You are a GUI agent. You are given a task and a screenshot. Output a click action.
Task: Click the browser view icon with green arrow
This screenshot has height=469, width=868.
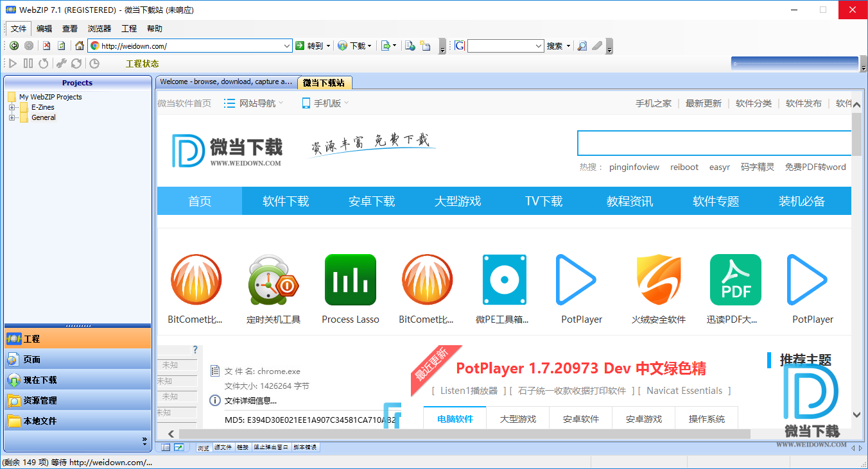click(178, 447)
